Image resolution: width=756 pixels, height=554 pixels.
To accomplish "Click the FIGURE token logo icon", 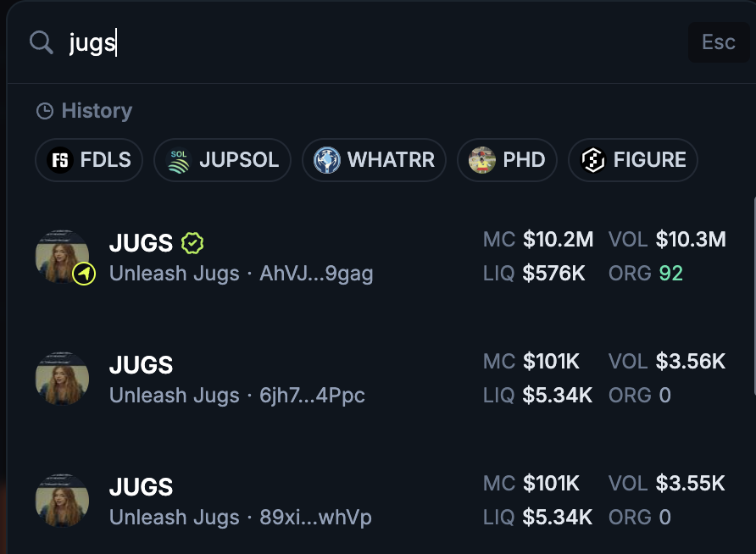I will (593, 160).
